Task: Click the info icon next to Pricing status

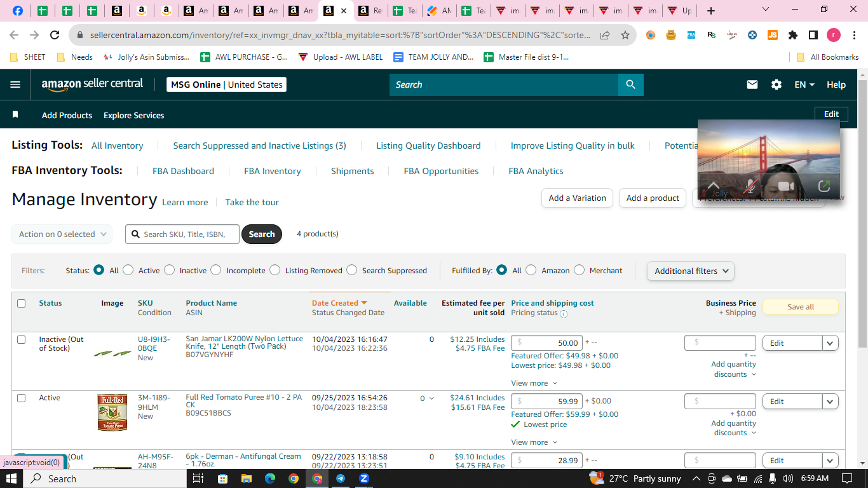Action: (x=564, y=313)
